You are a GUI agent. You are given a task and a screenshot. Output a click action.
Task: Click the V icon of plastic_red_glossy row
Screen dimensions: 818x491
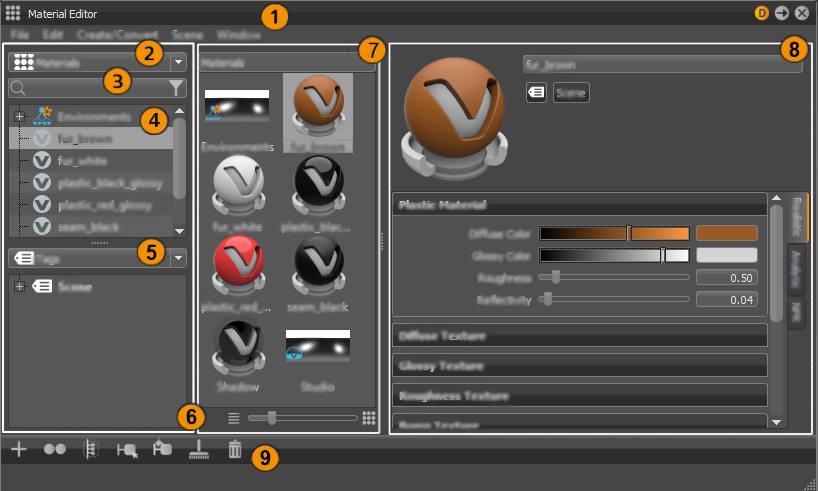(x=42, y=205)
